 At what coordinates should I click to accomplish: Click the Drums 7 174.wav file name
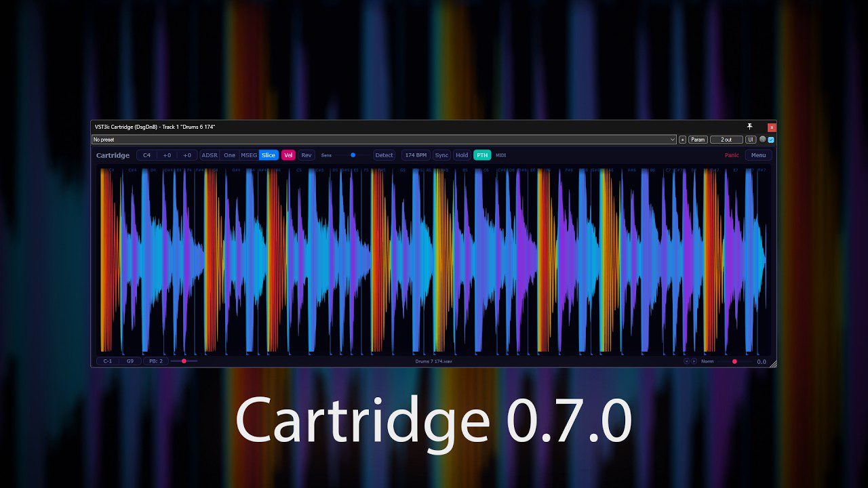click(x=434, y=361)
